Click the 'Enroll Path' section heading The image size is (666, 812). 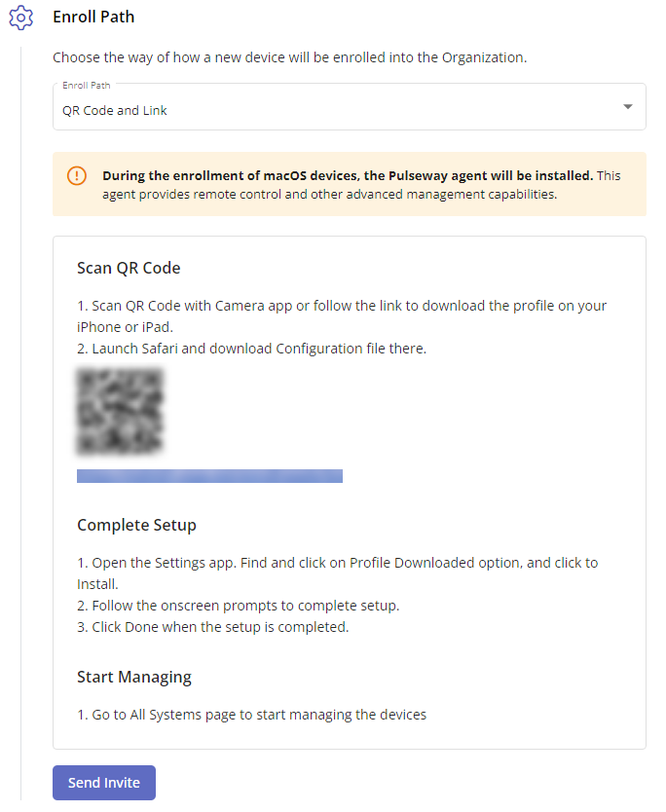click(93, 18)
